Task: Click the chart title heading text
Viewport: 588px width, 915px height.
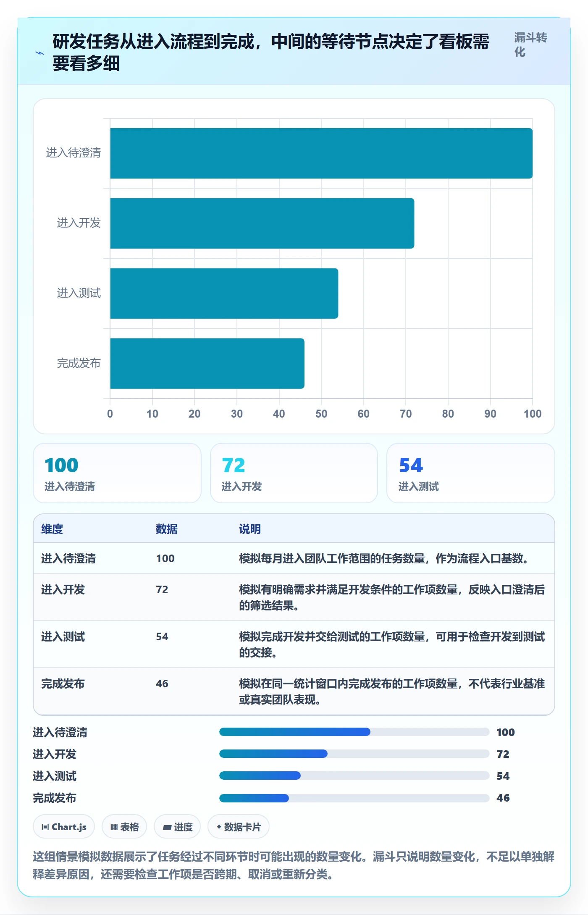Action: point(271,53)
